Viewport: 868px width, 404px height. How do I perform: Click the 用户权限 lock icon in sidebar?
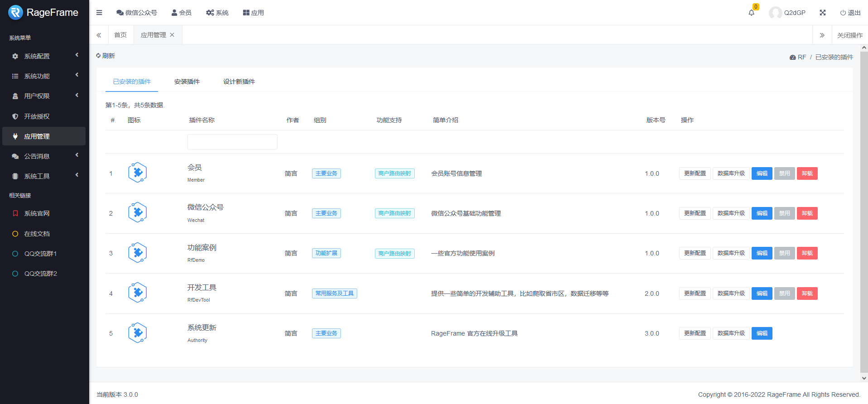15,96
